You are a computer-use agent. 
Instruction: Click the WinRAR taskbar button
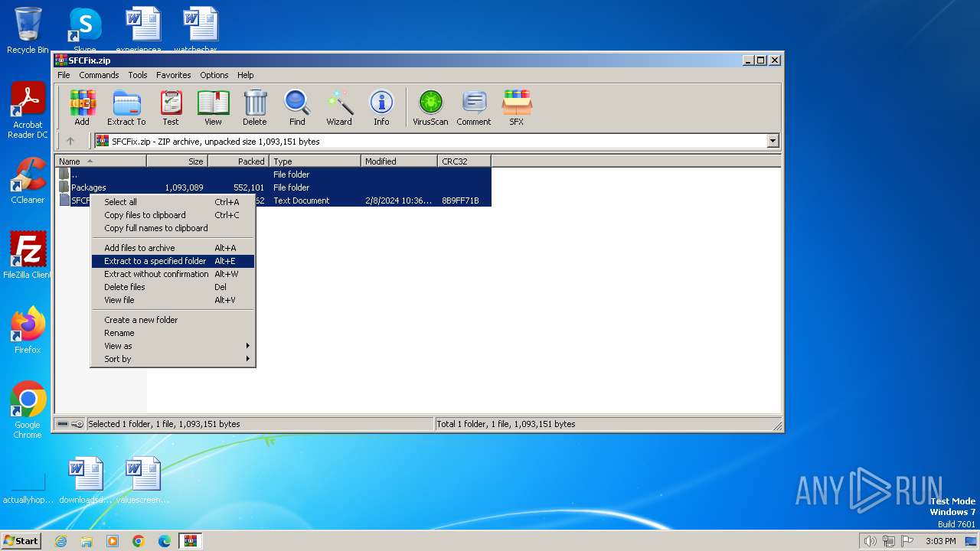pos(191,541)
